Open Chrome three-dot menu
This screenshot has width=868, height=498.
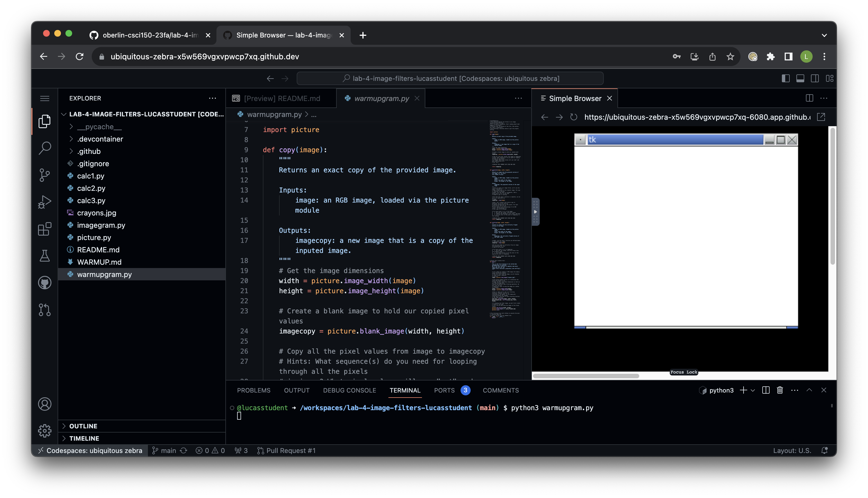824,57
